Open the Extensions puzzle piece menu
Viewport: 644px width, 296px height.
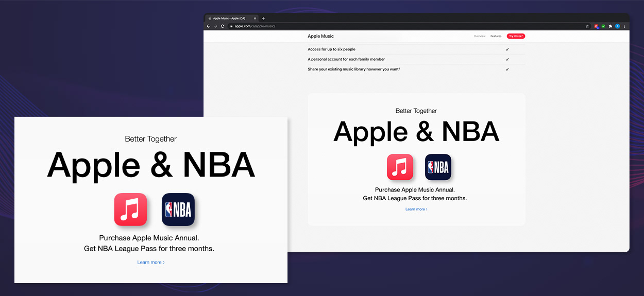pyautogui.click(x=611, y=26)
